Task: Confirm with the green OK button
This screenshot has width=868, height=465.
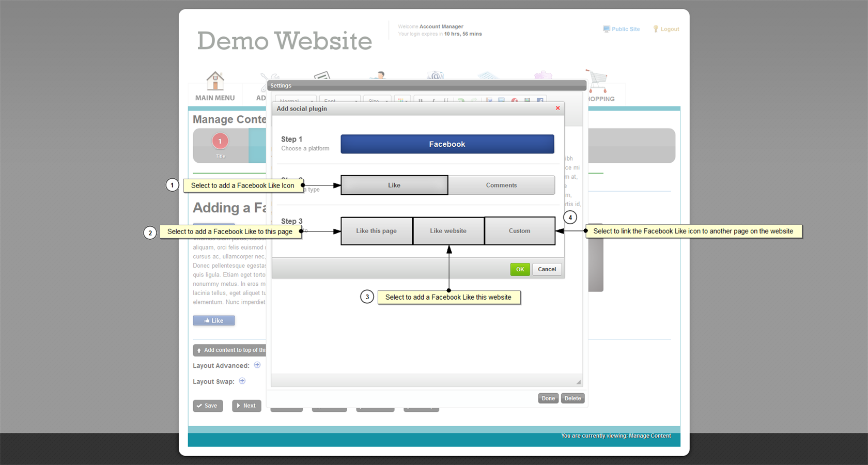Action: [520, 269]
